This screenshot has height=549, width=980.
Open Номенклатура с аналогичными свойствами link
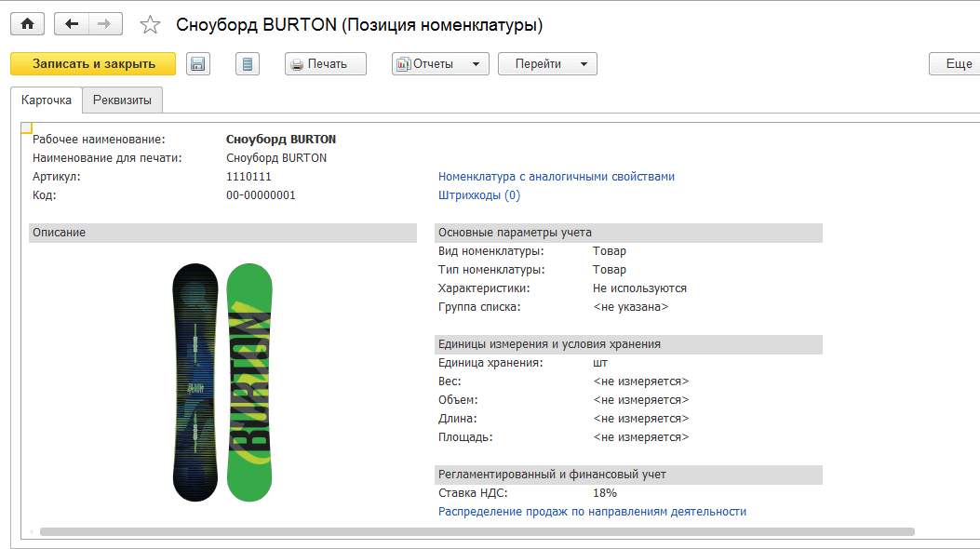point(556,177)
